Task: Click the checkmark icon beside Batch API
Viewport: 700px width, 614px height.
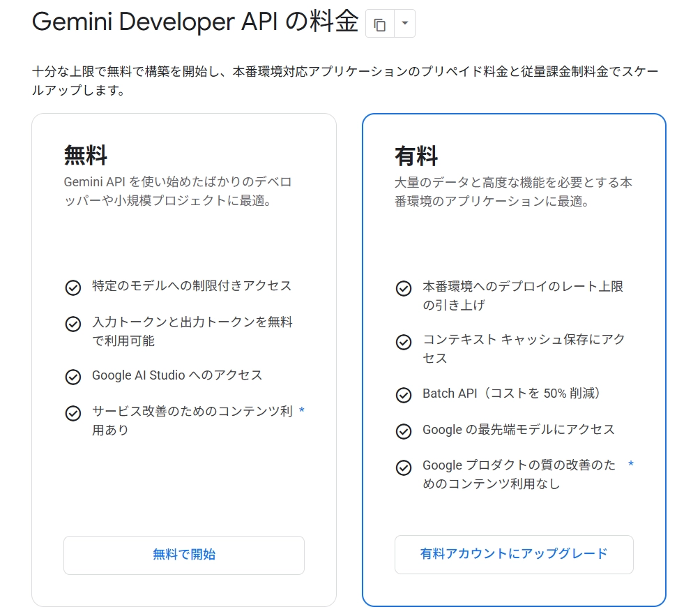Action: pos(404,396)
